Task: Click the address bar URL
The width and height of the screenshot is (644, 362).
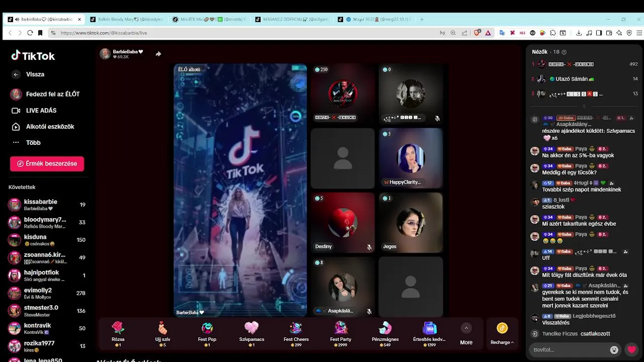Action: point(104,33)
